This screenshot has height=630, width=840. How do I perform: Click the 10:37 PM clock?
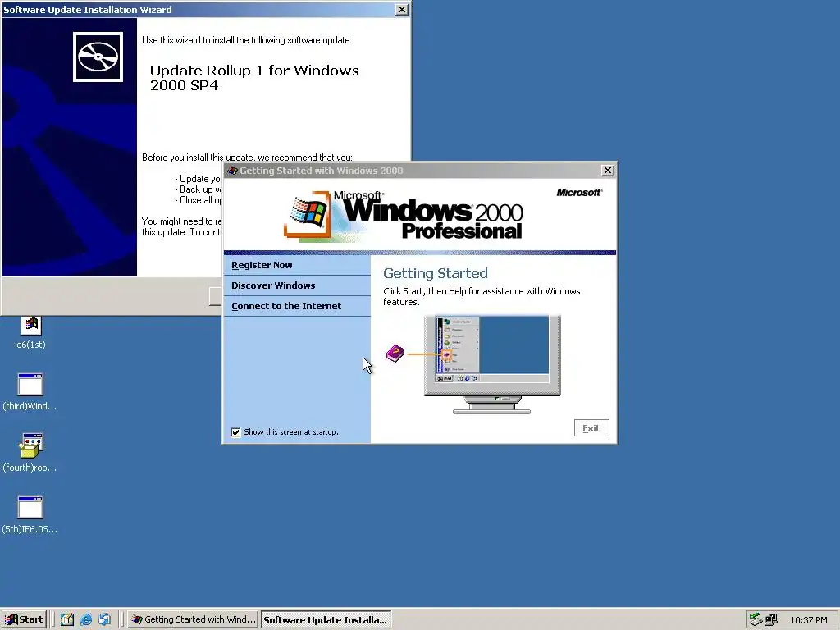point(808,620)
